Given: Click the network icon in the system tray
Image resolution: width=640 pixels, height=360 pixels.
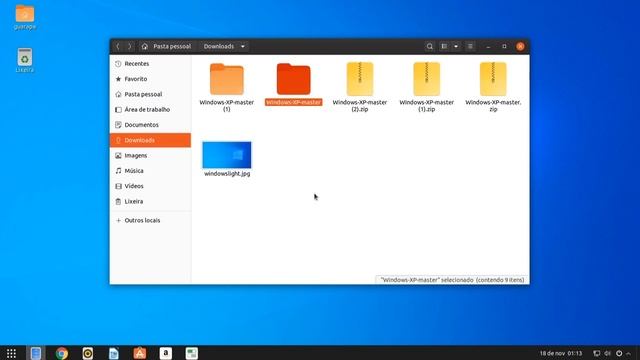Looking at the screenshot, I should pyautogui.click(x=596, y=353).
